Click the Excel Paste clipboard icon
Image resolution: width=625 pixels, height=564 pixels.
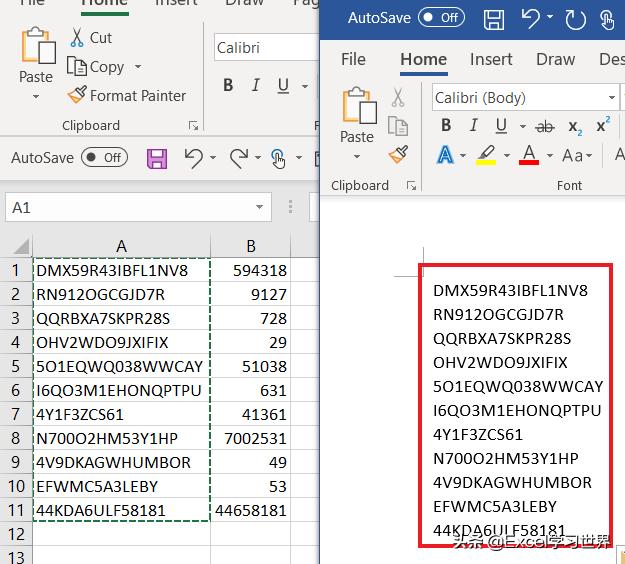[x=38, y=45]
